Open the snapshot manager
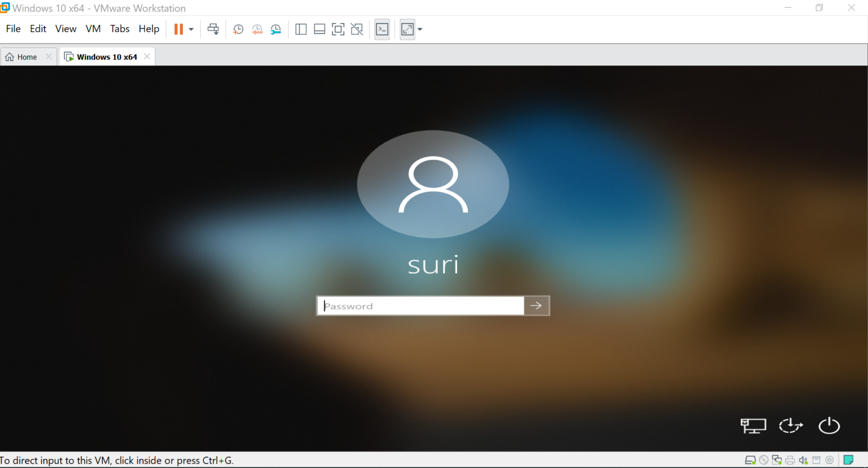Viewport: 868px width, 468px height. click(276, 29)
